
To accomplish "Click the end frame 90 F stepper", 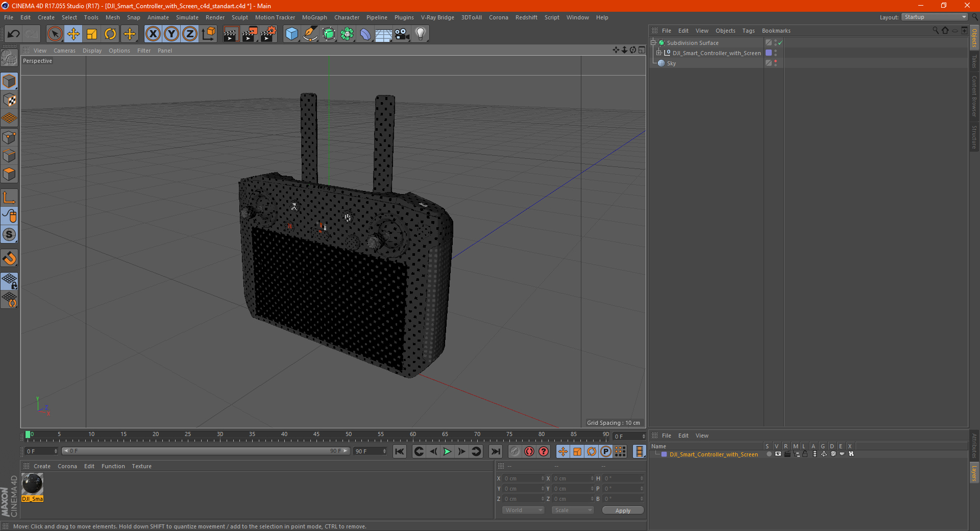I will click(384, 451).
